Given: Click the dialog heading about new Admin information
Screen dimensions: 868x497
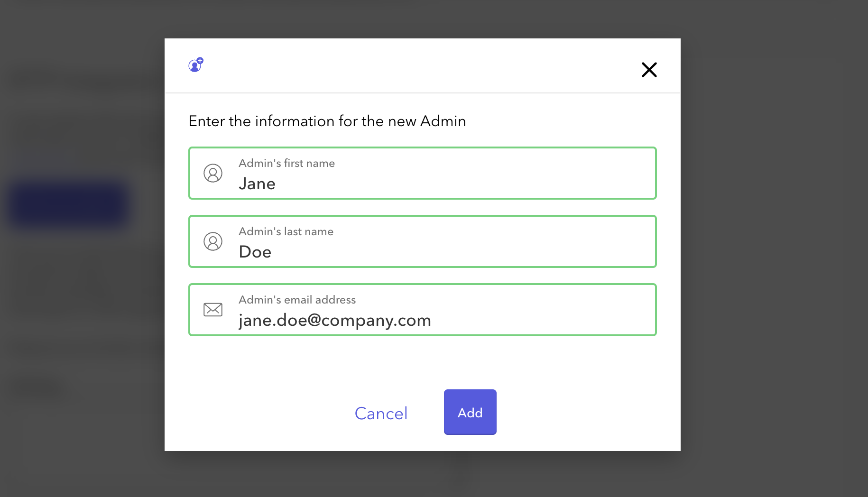Looking at the screenshot, I should point(327,121).
